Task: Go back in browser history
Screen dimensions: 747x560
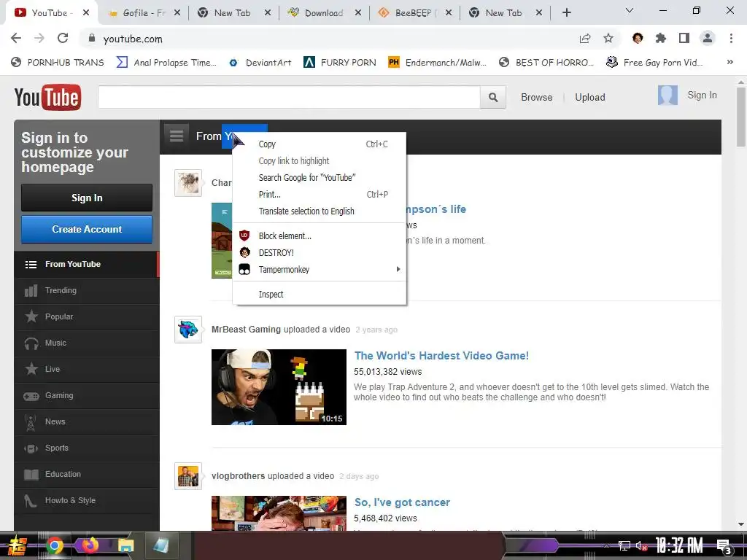Action: [x=16, y=38]
